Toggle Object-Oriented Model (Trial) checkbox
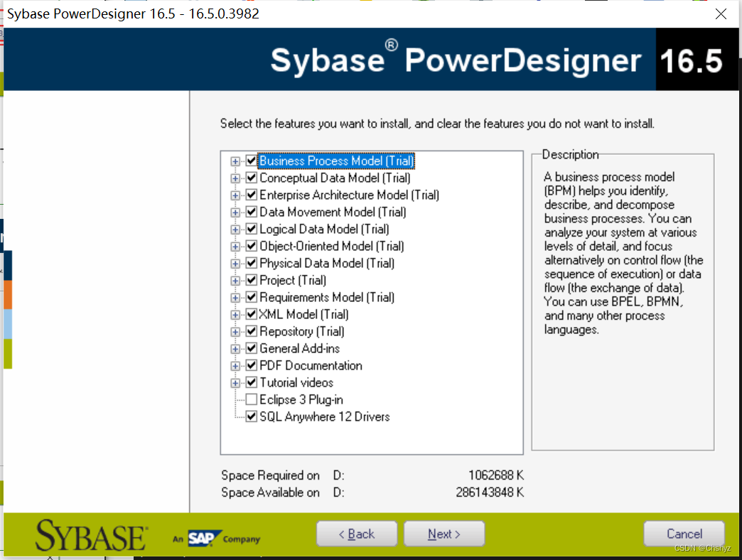Image resolution: width=742 pixels, height=560 pixels. [x=252, y=246]
